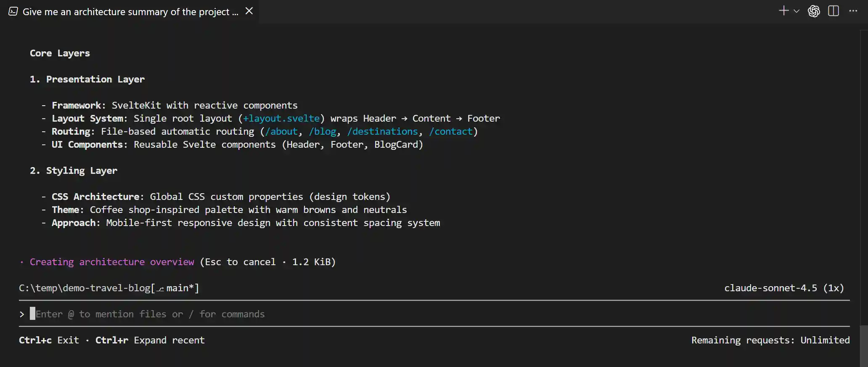Open the /about route link

tap(282, 131)
